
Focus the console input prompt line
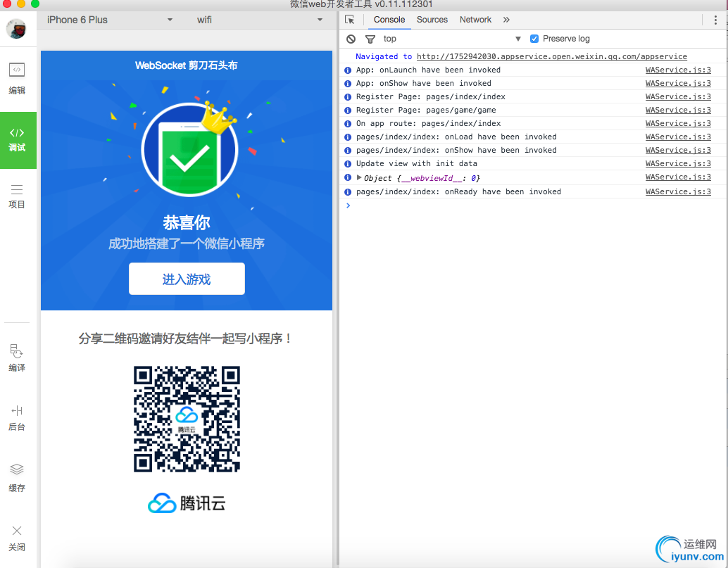[534, 206]
